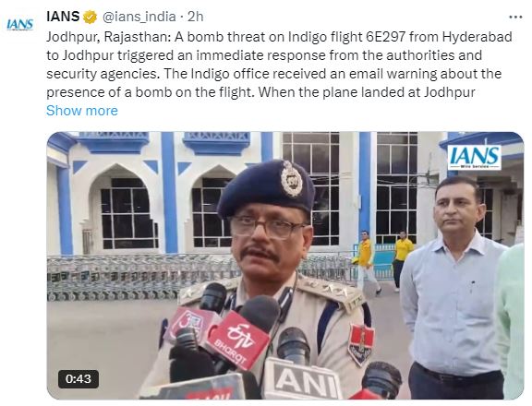Click the IANS display name
The image size is (532, 406).
click(63, 17)
